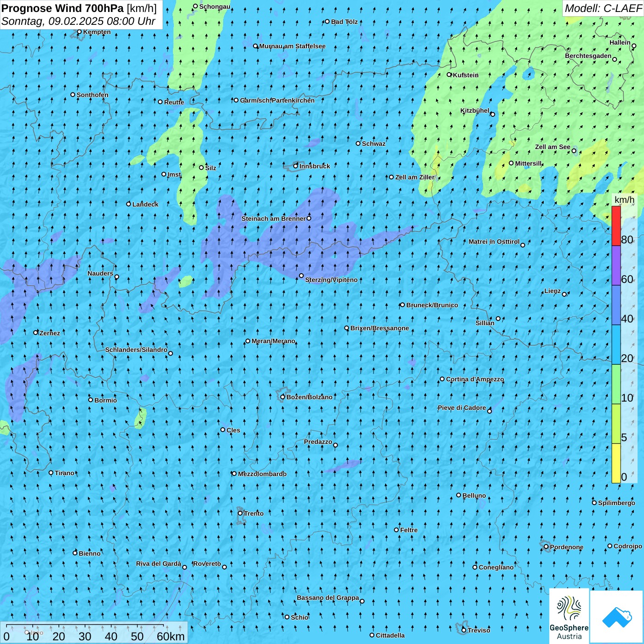This screenshot has height=644, width=644.
Task: Click the 'Mezzolombardo' label
Action: pos(262,474)
